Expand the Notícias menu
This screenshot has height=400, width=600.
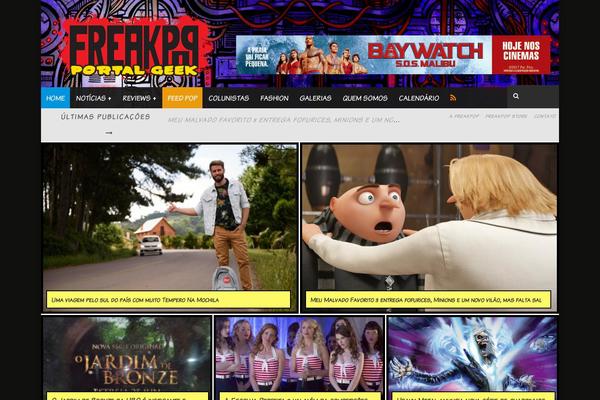(93, 98)
